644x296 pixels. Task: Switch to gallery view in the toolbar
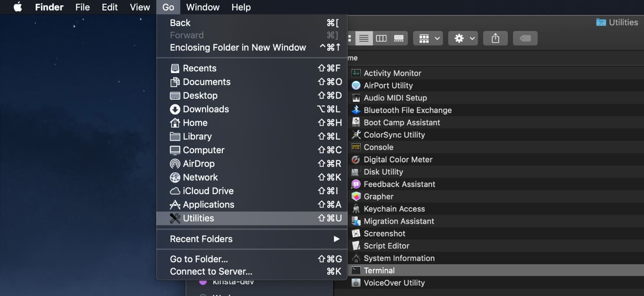399,38
